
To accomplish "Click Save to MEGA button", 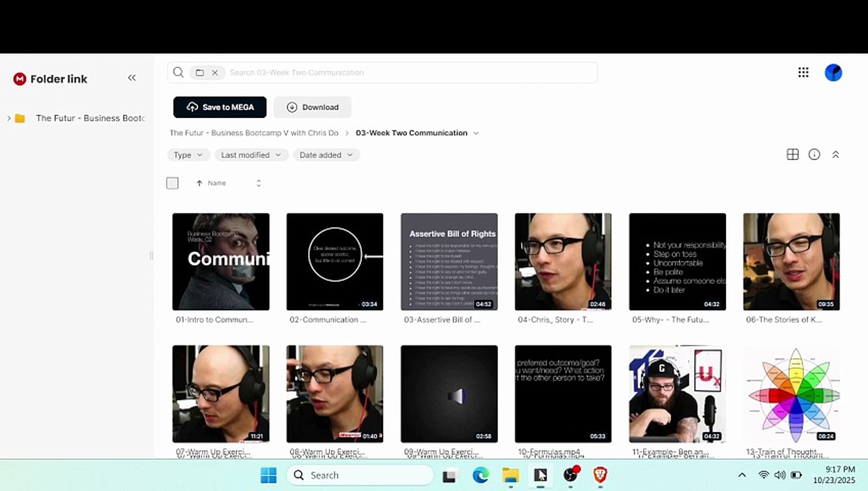I will coord(220,107).
